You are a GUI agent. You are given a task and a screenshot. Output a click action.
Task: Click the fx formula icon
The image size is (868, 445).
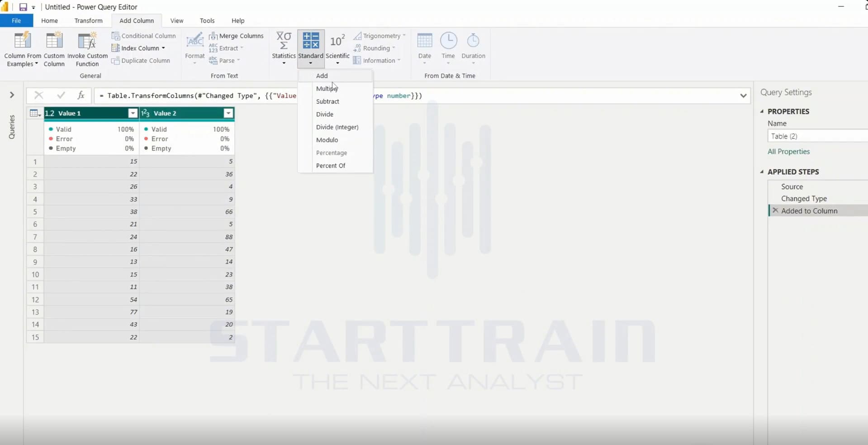tap(81, 95)
